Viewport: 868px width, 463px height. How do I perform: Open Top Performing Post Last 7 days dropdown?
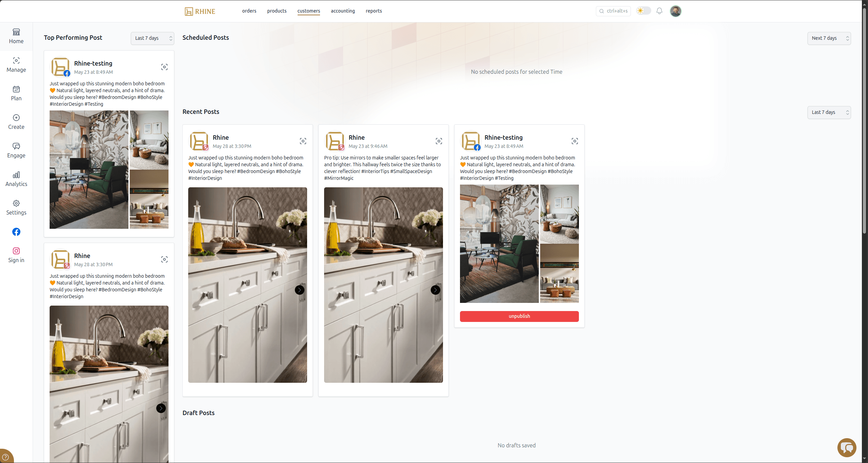tap(152, 38)
